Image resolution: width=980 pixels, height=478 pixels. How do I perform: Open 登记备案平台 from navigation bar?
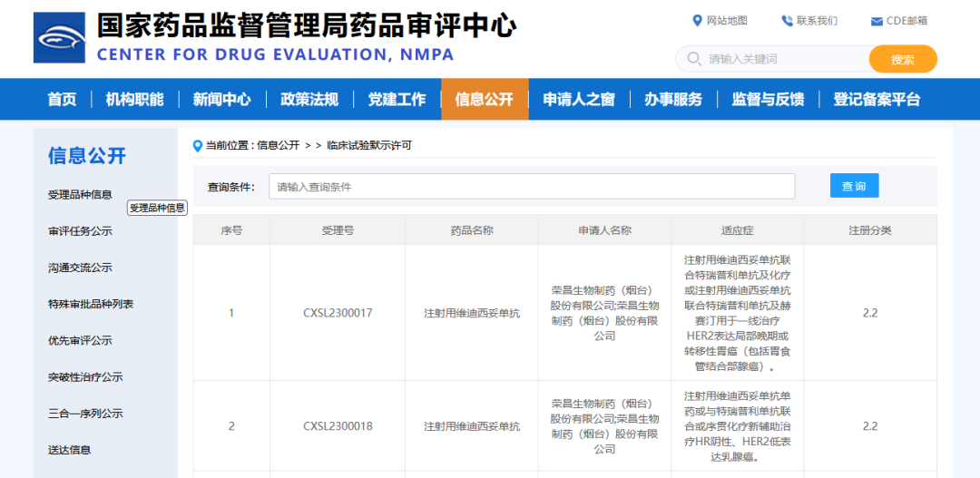pyautogui.click(x=877, y=100)
